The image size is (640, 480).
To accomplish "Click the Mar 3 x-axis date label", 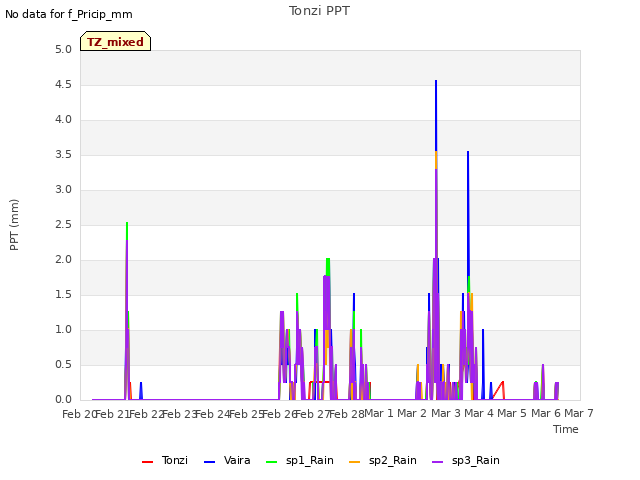I will coord(446,413).
